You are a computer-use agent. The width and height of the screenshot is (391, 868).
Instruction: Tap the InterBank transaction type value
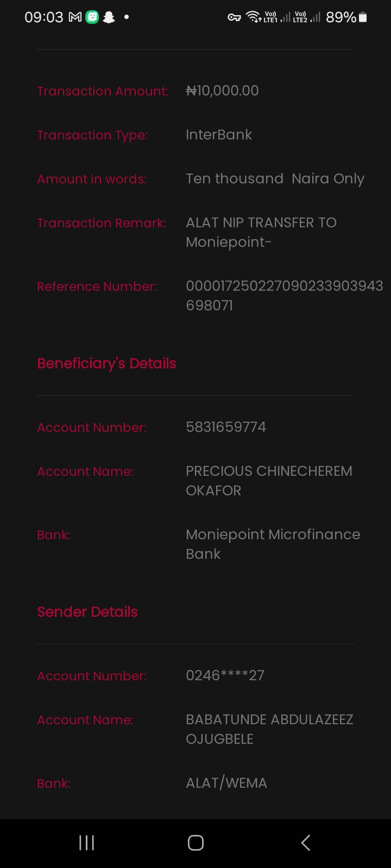219,135
